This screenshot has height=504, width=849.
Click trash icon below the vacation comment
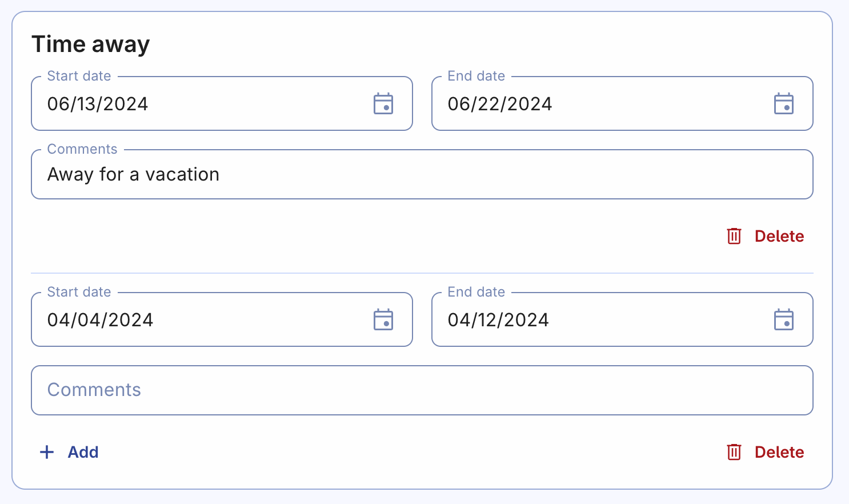pyautogui.click(x=734, y=236)
